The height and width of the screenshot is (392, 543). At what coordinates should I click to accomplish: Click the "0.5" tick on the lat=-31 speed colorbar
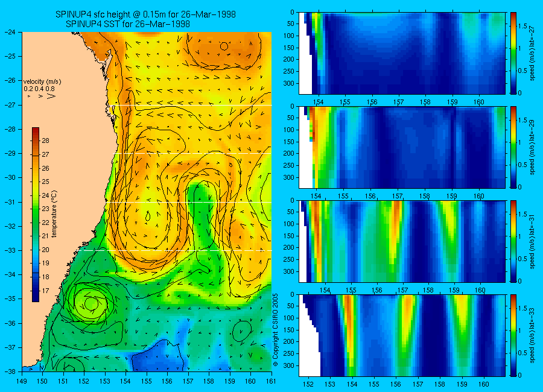point(522,259)
